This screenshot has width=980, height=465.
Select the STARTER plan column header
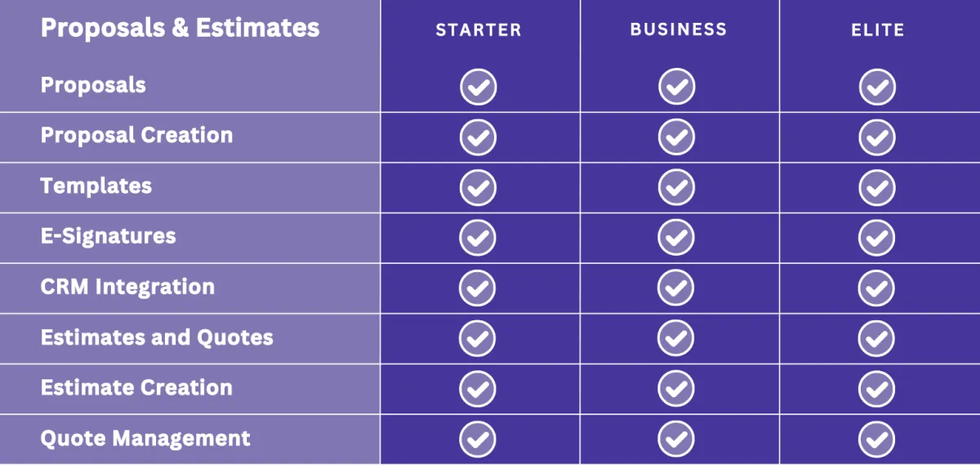click(x=479, y=30)
